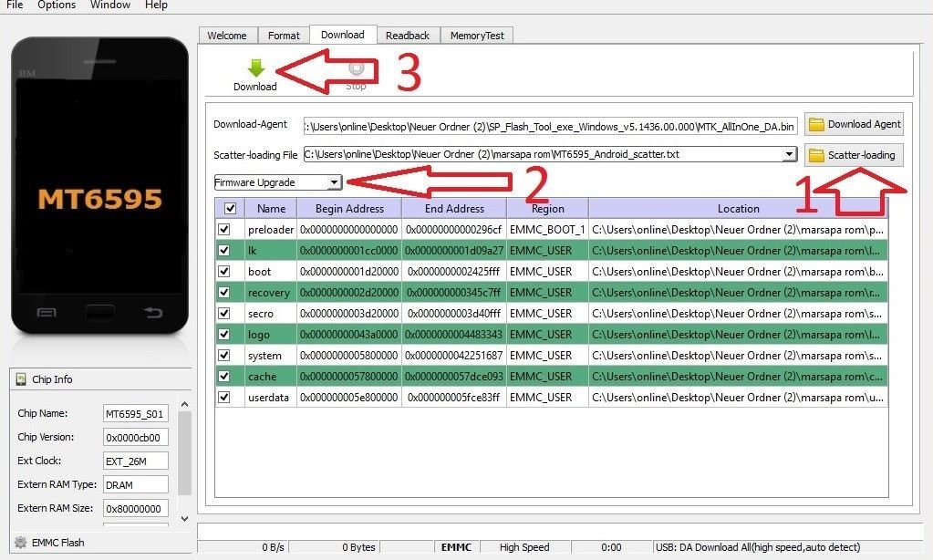Click the Download-Agent path field
933x560 pixels.
coord(550,126)
